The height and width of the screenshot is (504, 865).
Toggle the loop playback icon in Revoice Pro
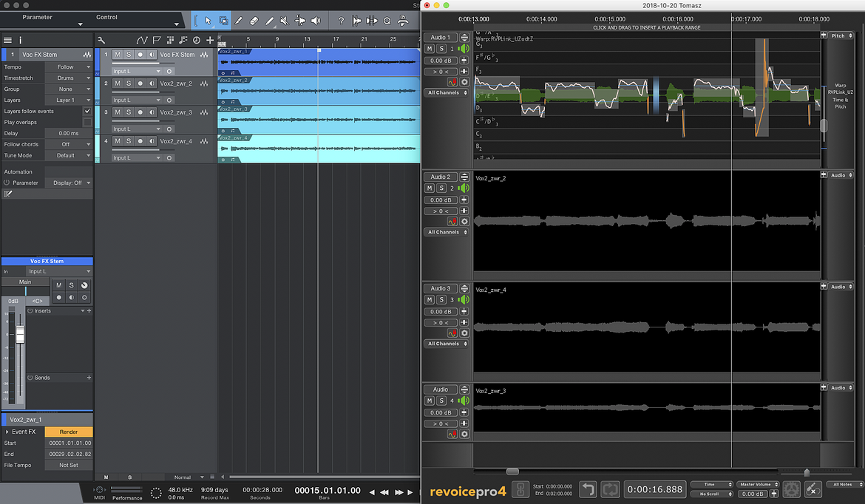click(x=610, y=489)
